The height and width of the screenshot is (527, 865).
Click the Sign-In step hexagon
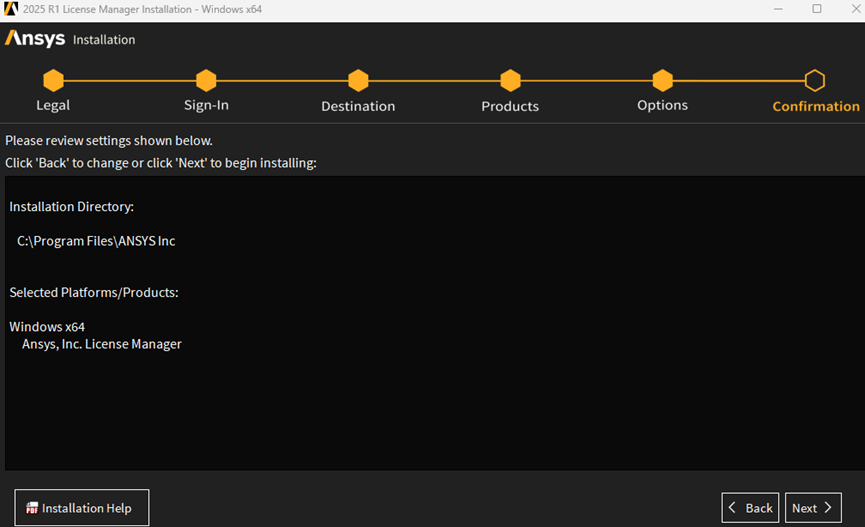point(206,81)
